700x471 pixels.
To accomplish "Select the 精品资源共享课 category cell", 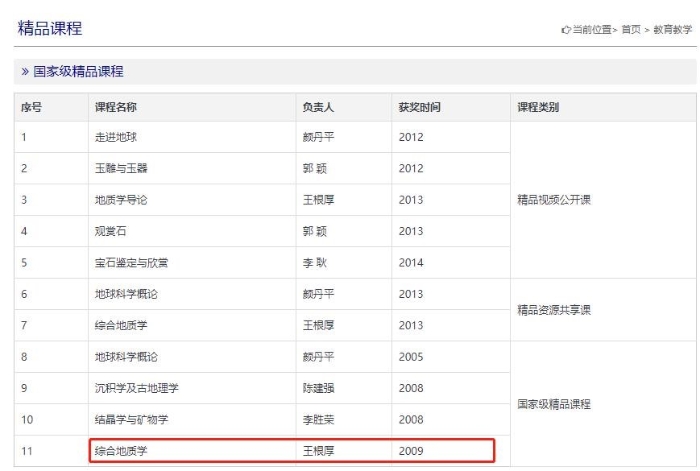I will tap(553, 309).
